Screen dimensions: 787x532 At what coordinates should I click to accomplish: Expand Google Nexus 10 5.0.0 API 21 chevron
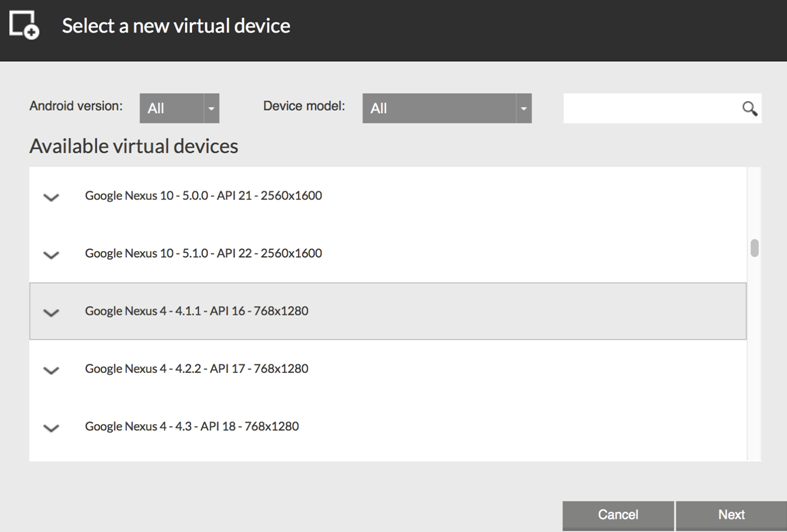click(51, 197)
